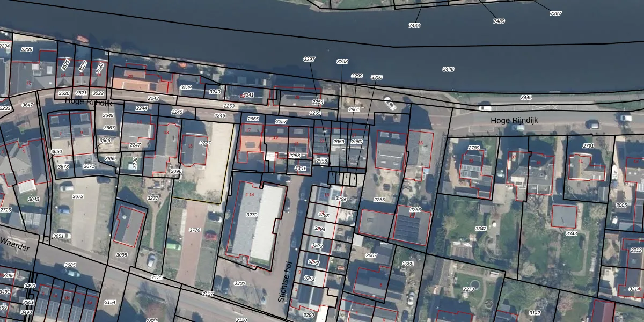Select parcel label 2235
The width and height of the screenshot is (644, 322).
pyautogui.click(x=26, y=49)
